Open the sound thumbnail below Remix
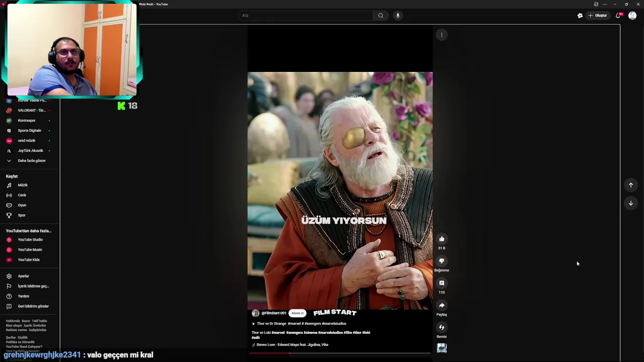Viewport: 644px width, 362px height. [441, 348]
